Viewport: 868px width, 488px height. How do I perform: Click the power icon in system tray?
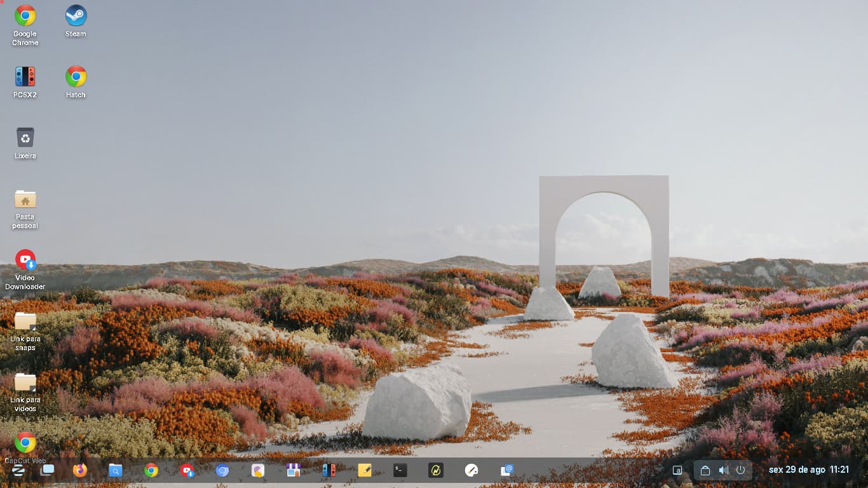(740, 470)
